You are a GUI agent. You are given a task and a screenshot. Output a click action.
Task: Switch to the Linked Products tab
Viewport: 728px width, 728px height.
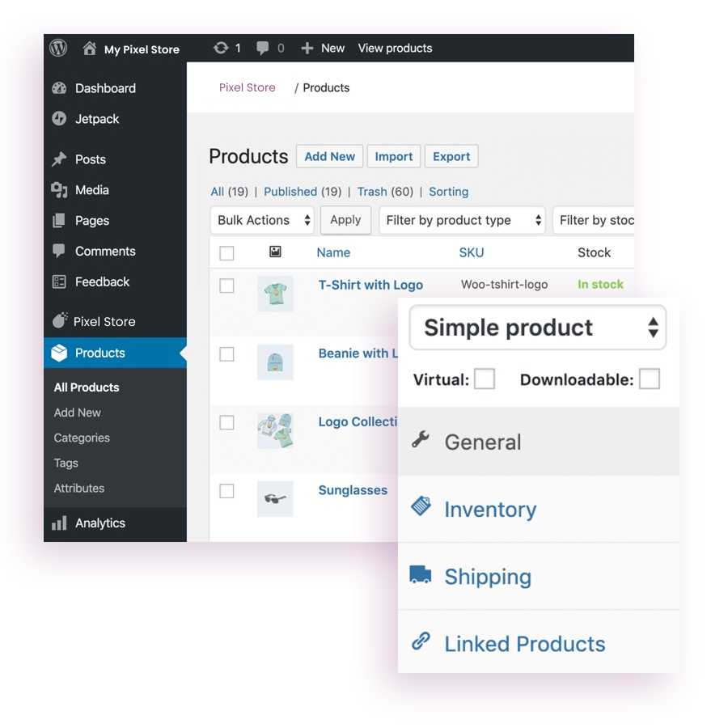(524, 644)
